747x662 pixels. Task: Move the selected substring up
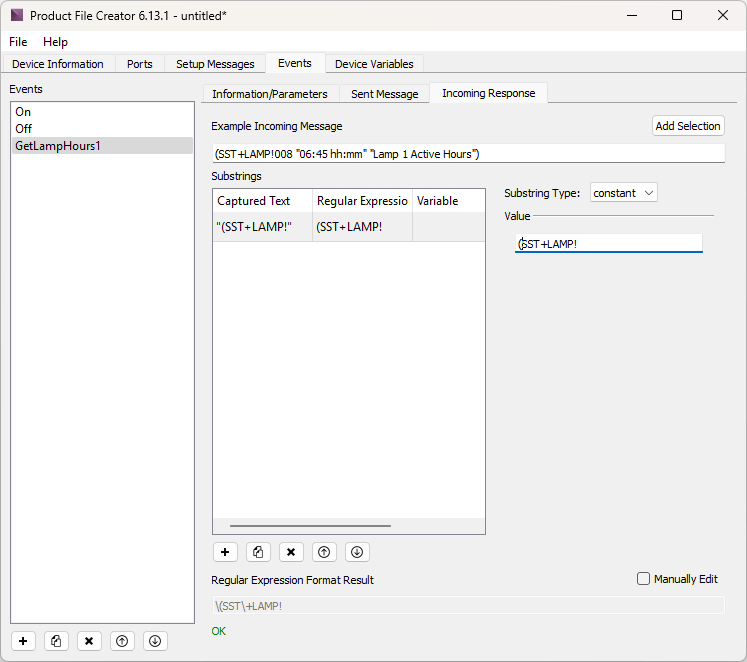point(324,552)
